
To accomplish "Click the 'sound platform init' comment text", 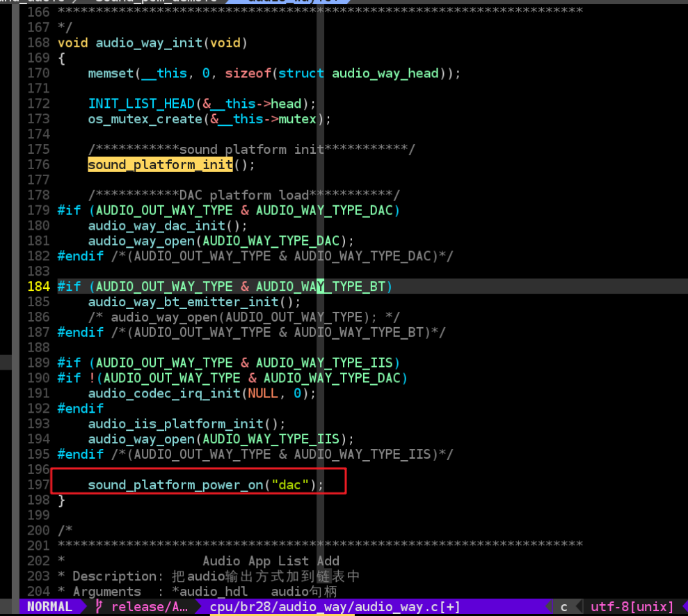I will (x=252, y=149).
